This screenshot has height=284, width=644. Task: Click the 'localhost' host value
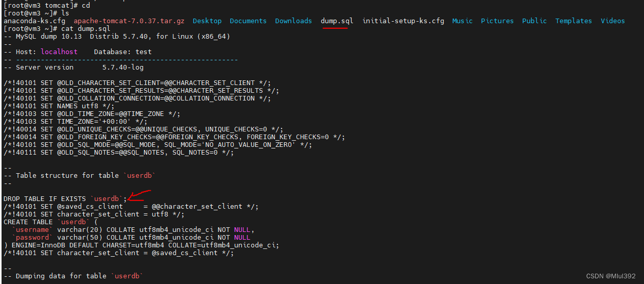tap(59, 52)
